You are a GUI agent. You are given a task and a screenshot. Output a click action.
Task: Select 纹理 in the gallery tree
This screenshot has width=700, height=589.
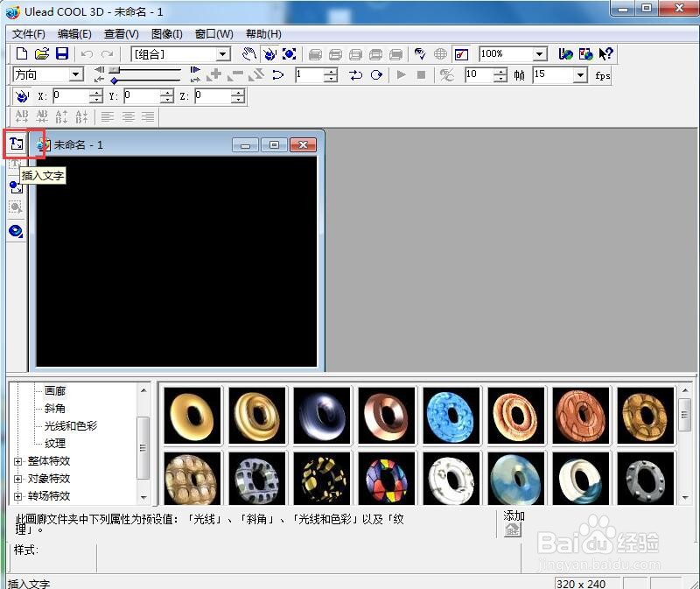tap(55, 444)
